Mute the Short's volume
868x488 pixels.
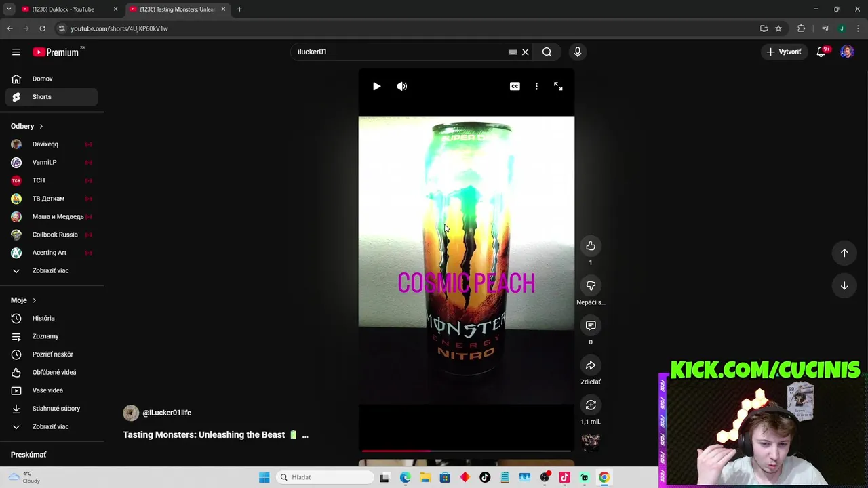pyautogui.click(x=402, y=86)
